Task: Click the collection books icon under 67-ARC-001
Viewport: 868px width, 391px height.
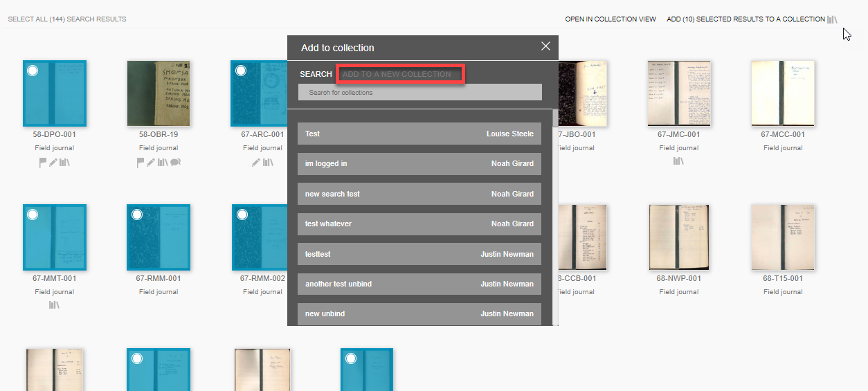Action: tap(268, 163)
